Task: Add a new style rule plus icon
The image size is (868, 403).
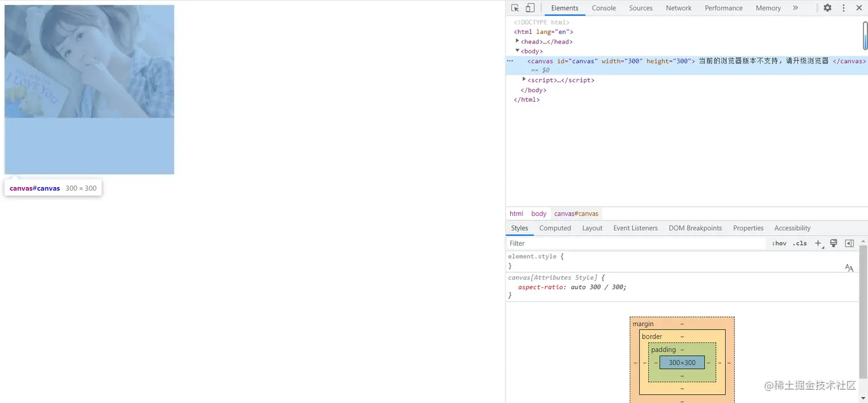Action: (x=819, y=243)
